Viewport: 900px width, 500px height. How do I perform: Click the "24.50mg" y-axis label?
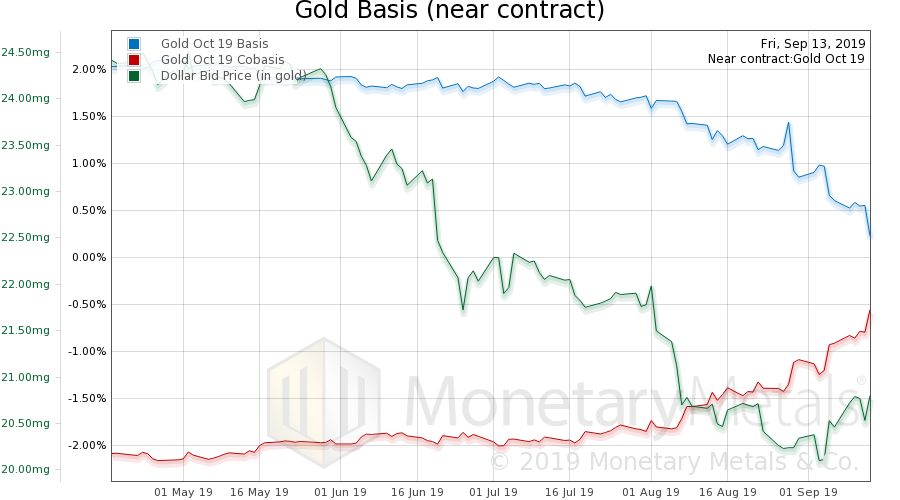25,52
